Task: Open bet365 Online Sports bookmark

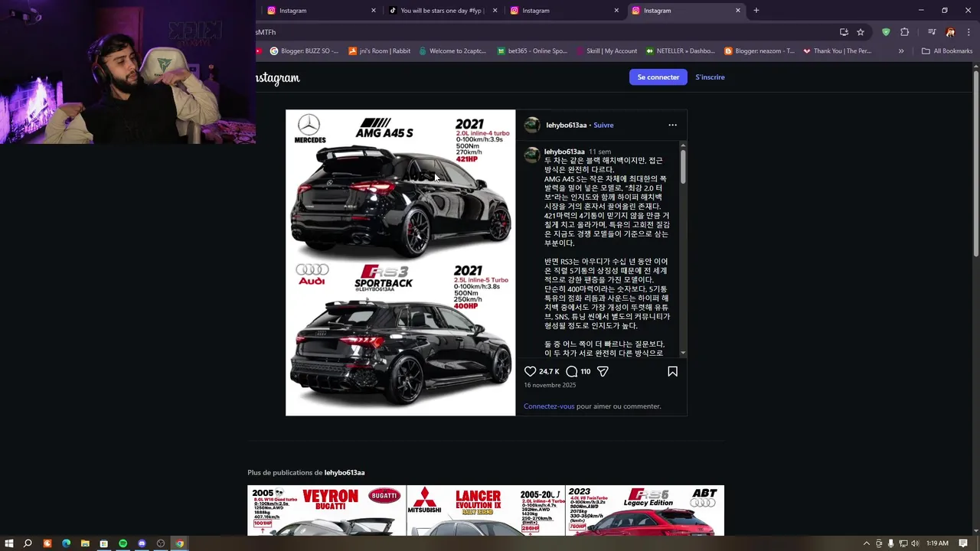Action: [531, 51]
